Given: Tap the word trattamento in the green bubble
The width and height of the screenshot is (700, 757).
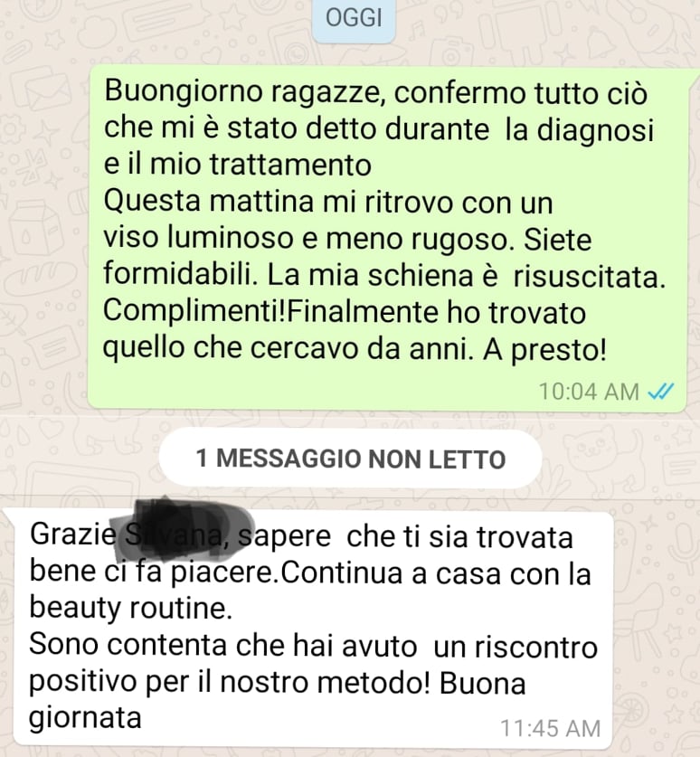Looking at the screenshot, I should click(290, 165).
